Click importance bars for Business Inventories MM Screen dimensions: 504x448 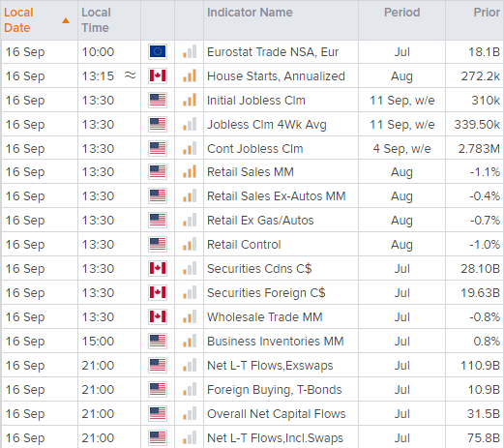190,341
